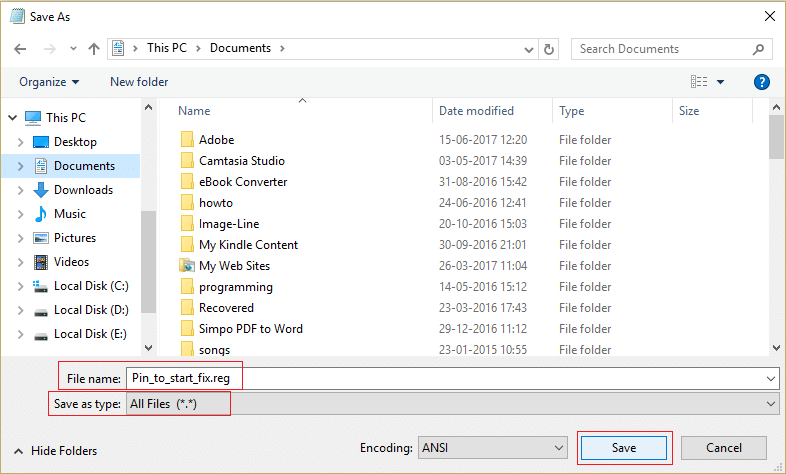Viewport: 786px width, 474px height.
Task: Click the Local Disk (D:) drive icon
Action: 41,312
